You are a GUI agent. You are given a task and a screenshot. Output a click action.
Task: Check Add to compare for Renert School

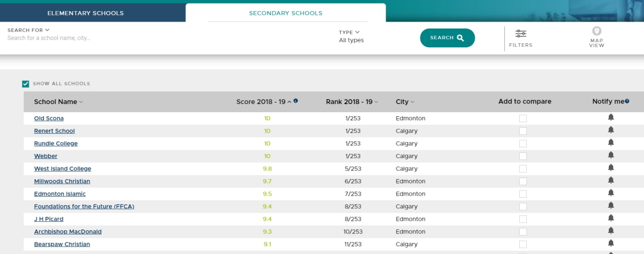(523, 131)
